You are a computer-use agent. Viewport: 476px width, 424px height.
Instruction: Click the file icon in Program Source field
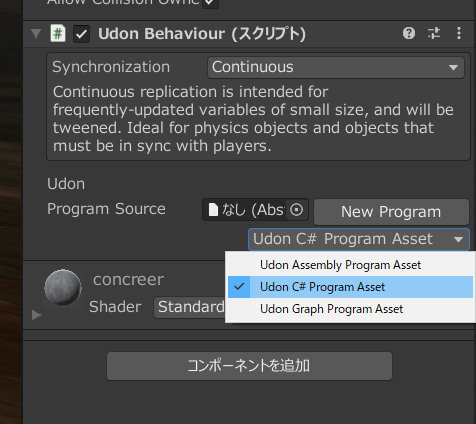tap(213, 210)
